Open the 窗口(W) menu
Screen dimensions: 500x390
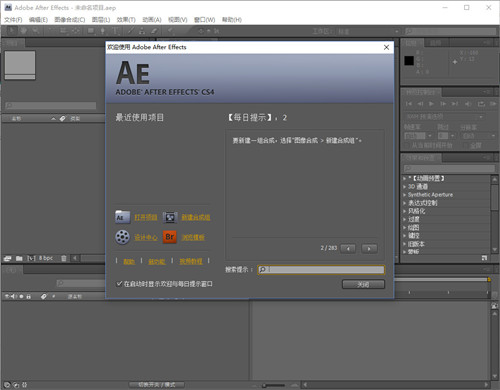(x=204, y=20)
